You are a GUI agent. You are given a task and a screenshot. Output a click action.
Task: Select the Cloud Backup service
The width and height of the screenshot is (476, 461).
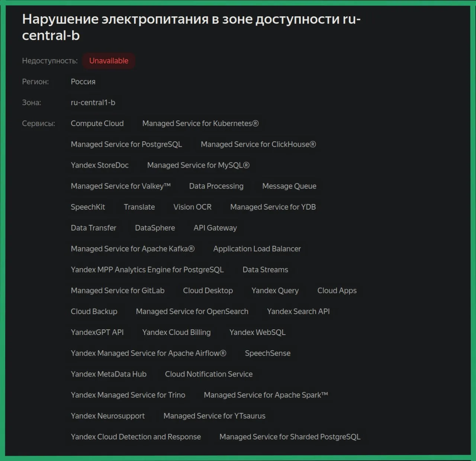click(x=94, y=311)
